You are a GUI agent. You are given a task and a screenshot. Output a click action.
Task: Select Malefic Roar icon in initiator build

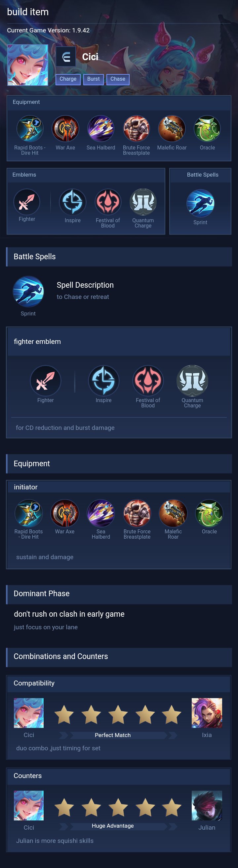173,513
